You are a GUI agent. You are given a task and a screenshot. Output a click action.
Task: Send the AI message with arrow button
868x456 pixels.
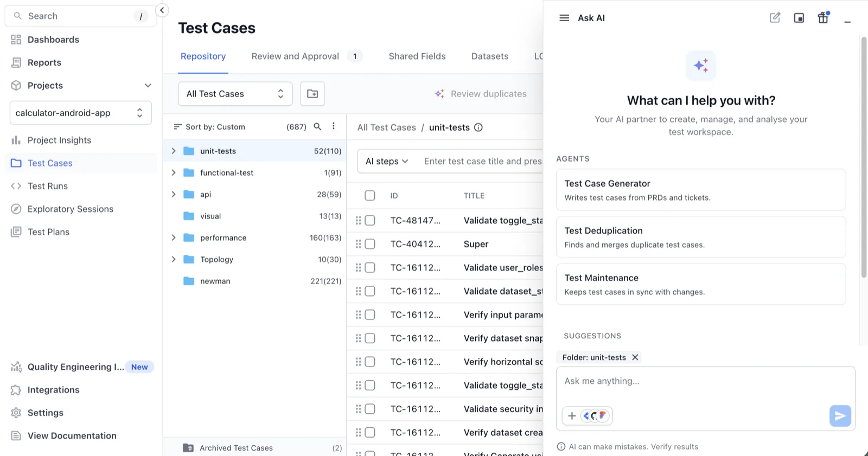pyautogui.click(x=840, y=416)
